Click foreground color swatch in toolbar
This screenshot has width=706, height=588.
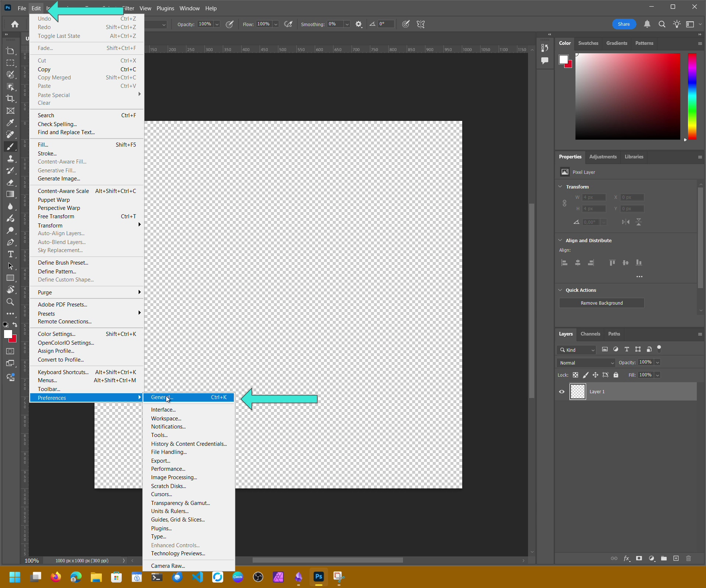(x=8, y=334)
